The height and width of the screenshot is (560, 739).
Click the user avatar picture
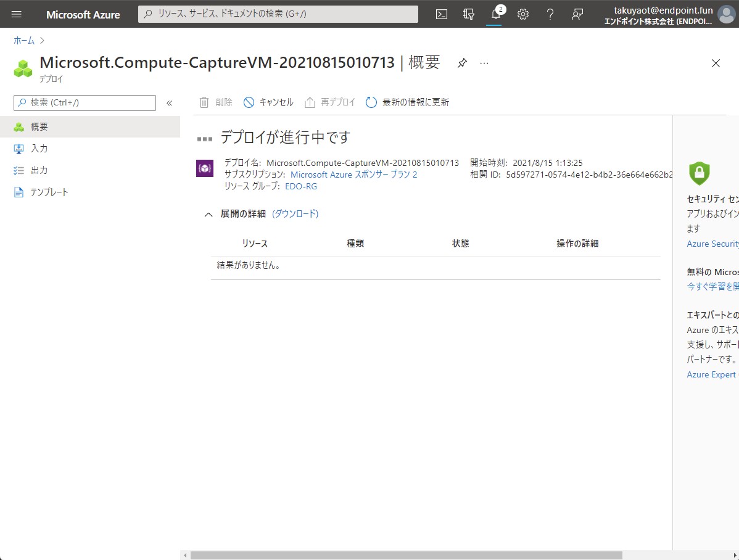coord(726,14)
